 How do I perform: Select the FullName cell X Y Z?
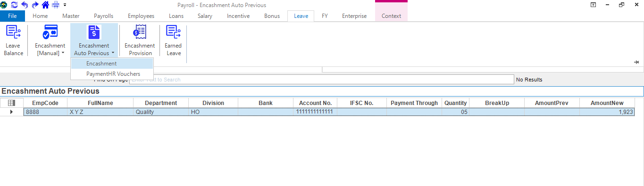(x=100, y=112)
